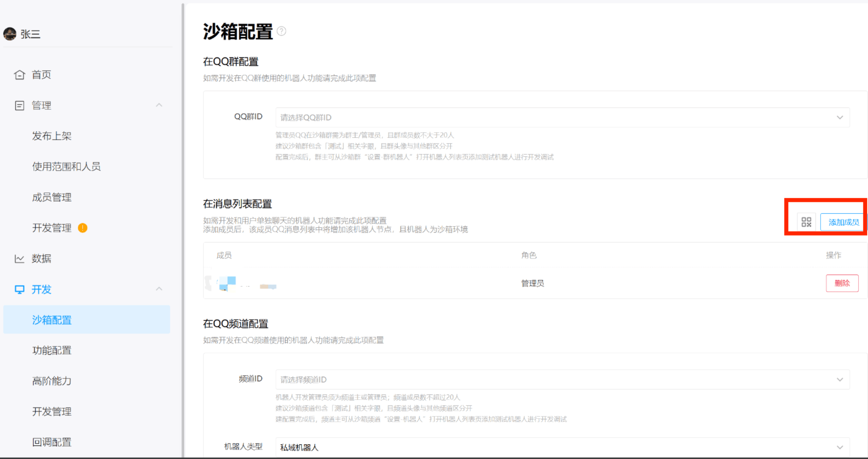Click the 管理 list icon in sidebar
Viewport: 868px width, 459px height.
point(19,106)
